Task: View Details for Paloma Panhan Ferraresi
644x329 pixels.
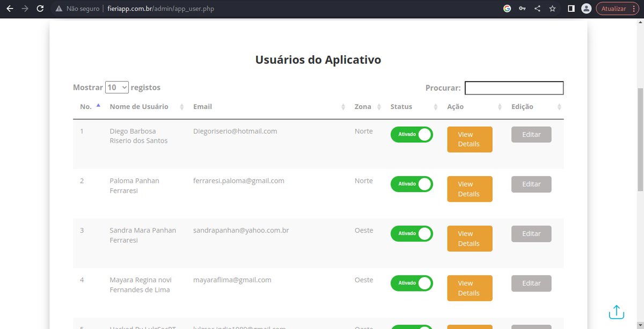Action: click(470, 189)
